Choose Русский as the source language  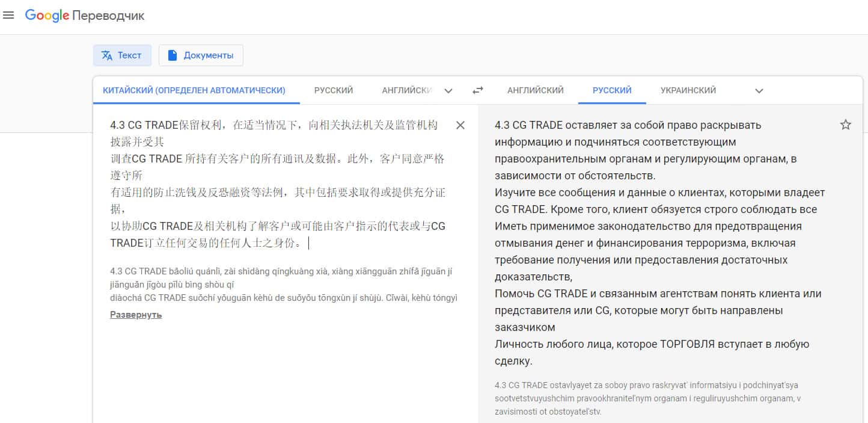333,90
